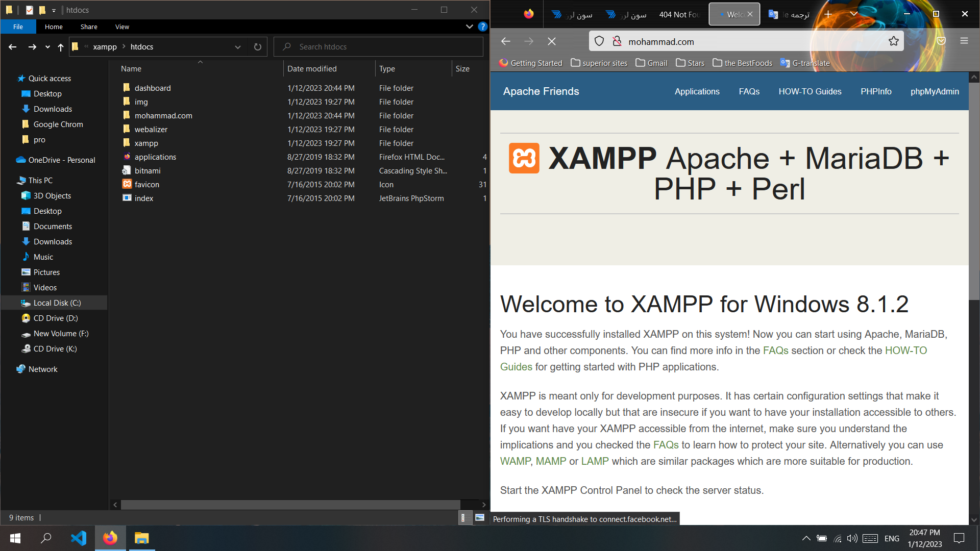Open network status tray icon
This screenshot has width=980, height=551.
[838, 538]
